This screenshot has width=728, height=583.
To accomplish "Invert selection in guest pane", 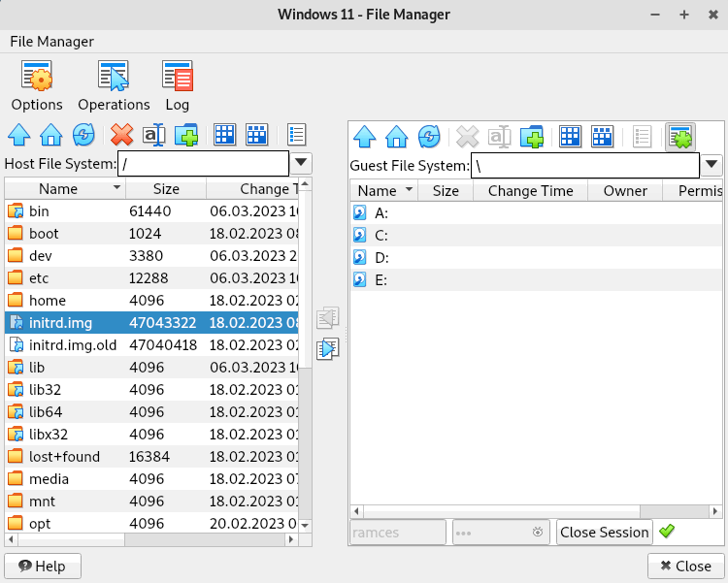I will (x=602, y=137).
